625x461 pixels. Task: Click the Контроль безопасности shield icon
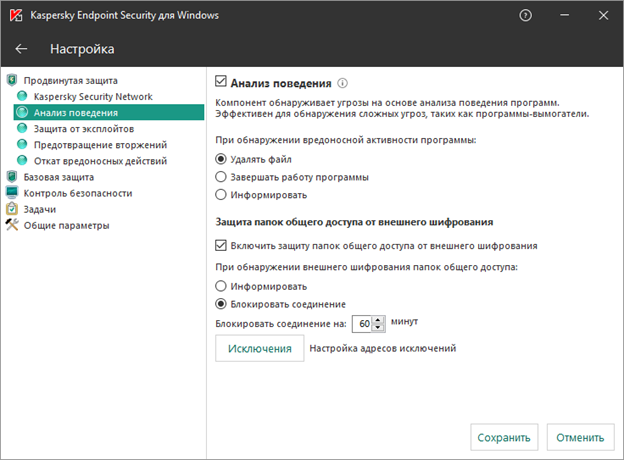pos(12,193)
